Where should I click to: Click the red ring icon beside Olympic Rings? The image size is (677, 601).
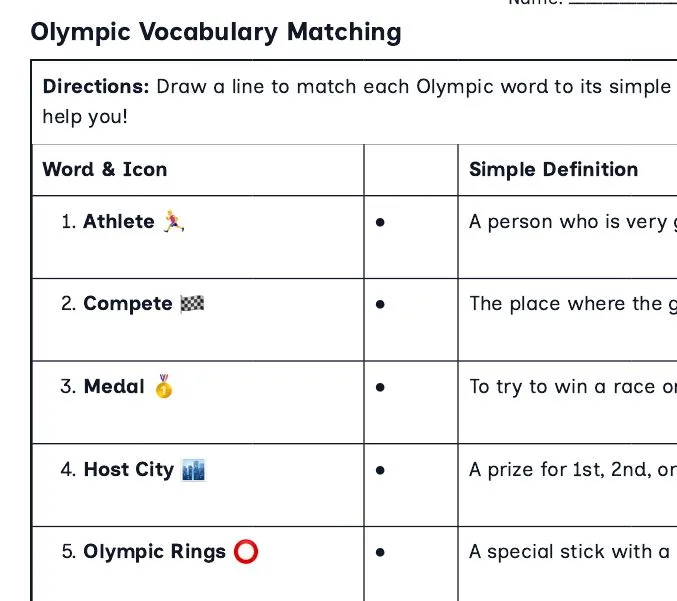coord(246,551)
